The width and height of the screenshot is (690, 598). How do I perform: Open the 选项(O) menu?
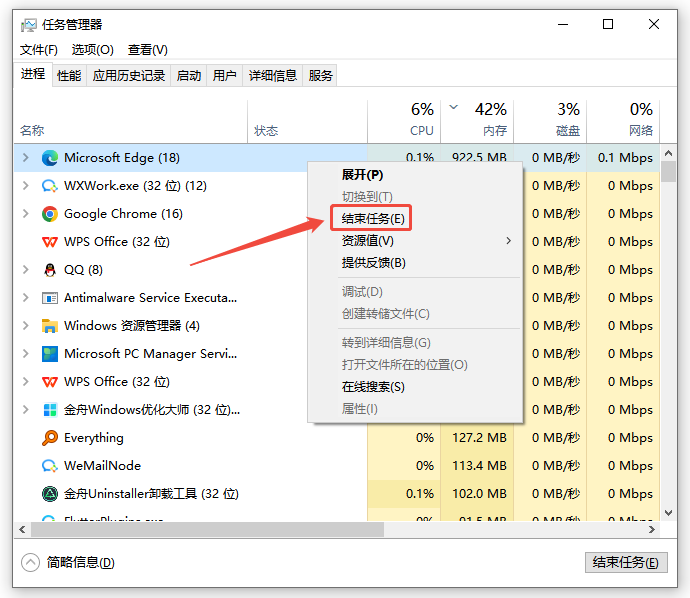(x=92, y=50)
